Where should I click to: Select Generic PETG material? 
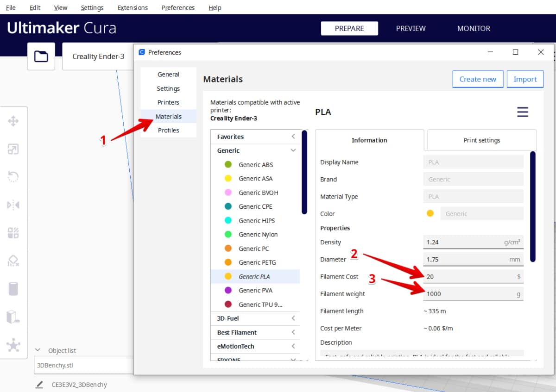coord(255,262)
